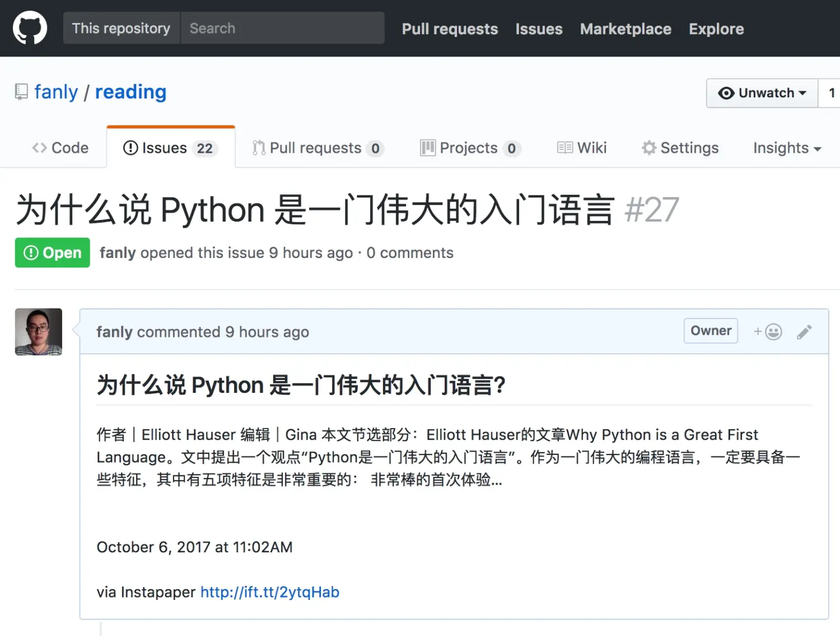840x638 pixels.
Task: Open the Projects tab with the board icon
Action: coord(469,148)
